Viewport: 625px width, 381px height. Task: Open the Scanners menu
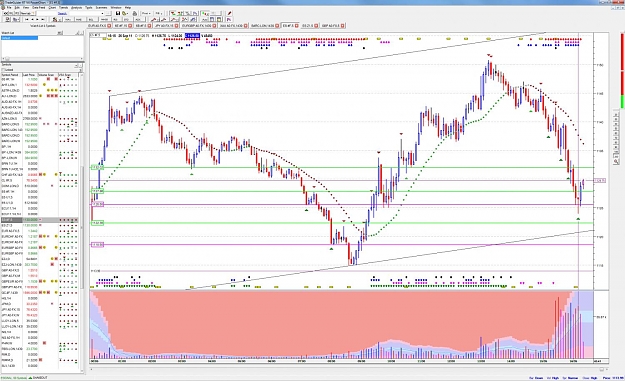[101, 8]
